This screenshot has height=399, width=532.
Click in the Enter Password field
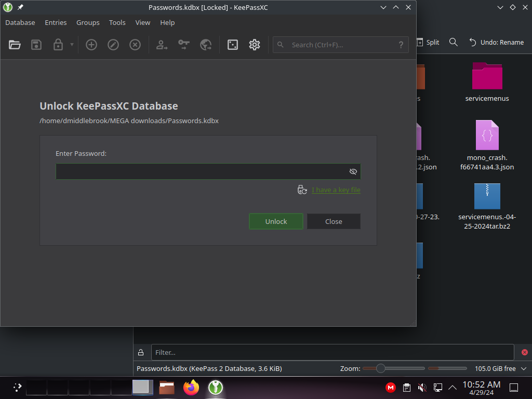[208, 171]
